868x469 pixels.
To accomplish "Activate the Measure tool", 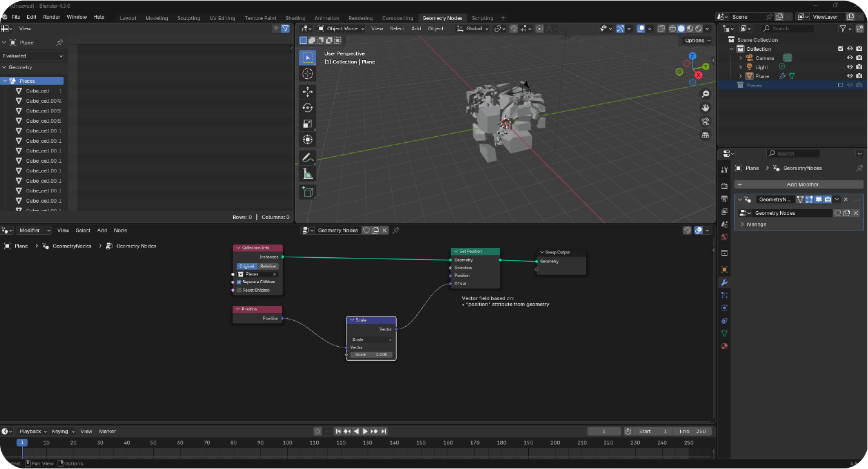I will [x=308, y=175].
